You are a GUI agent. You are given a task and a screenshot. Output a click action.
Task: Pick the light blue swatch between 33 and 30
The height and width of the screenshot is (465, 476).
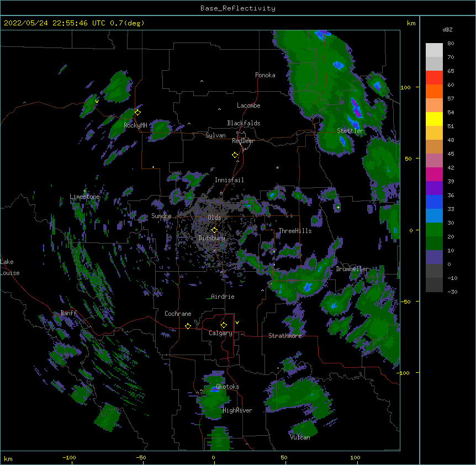pyautogui.click(x=434, y=216)
